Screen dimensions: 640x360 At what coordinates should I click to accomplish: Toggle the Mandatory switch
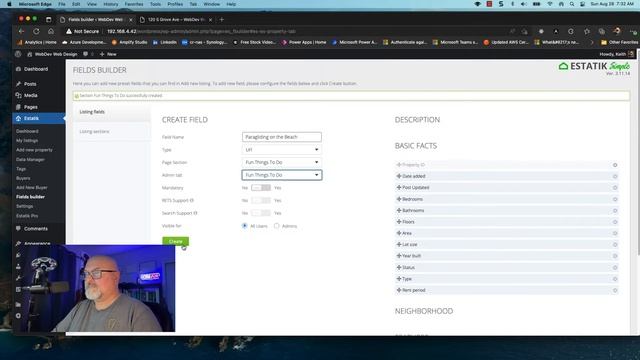pos(261,188)
